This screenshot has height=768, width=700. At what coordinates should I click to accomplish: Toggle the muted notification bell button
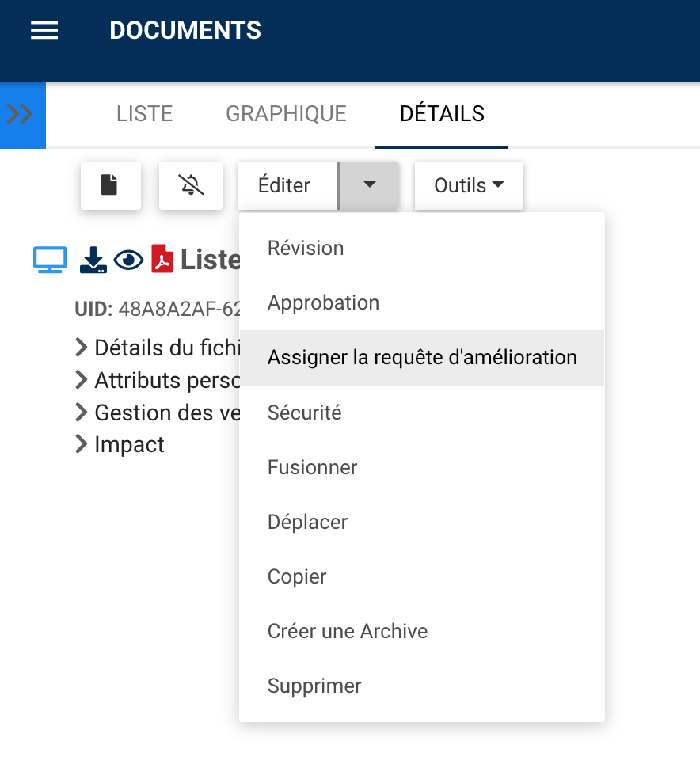click(190, 186)
